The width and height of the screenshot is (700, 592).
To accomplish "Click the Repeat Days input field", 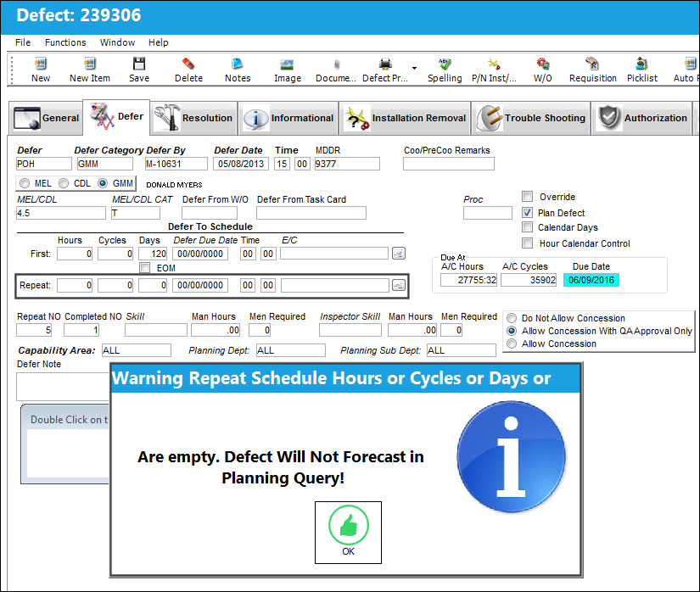I will pos(153,285).
